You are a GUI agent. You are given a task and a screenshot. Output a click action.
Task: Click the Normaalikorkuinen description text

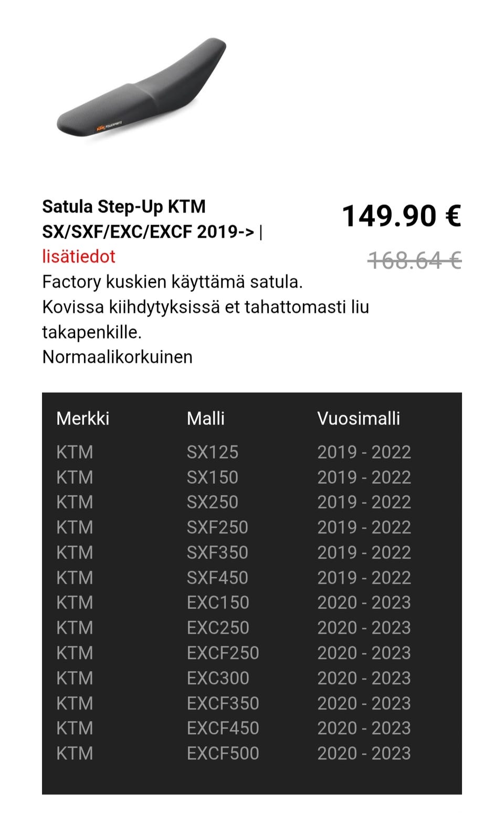pos(118,357)
